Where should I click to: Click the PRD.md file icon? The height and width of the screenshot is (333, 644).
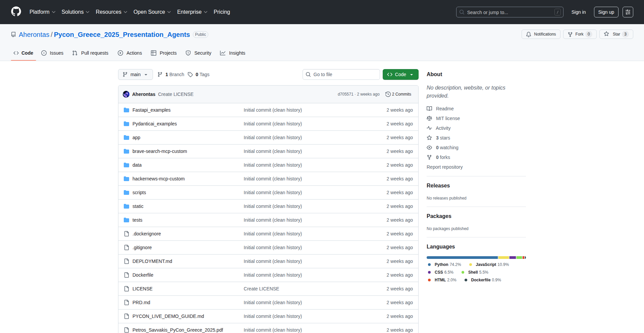126,302
